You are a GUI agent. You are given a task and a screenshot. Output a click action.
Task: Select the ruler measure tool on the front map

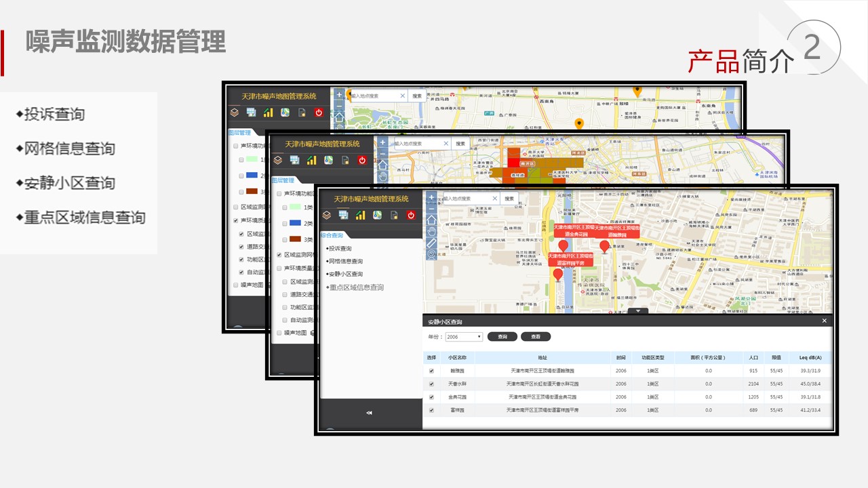pos(431,243)
